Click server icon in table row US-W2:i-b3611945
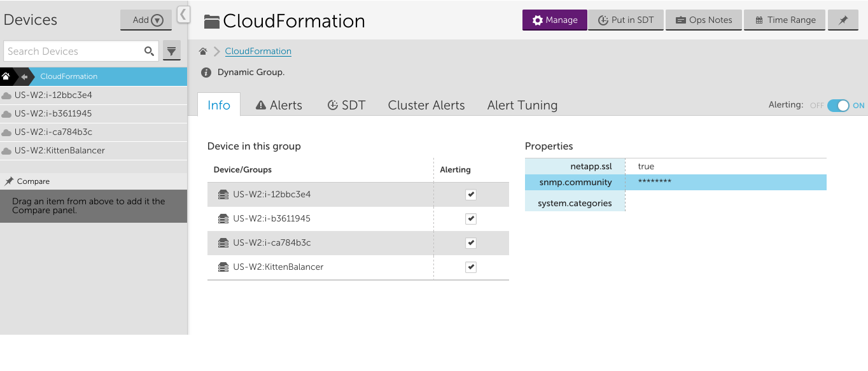 click(x=223, y=219)
